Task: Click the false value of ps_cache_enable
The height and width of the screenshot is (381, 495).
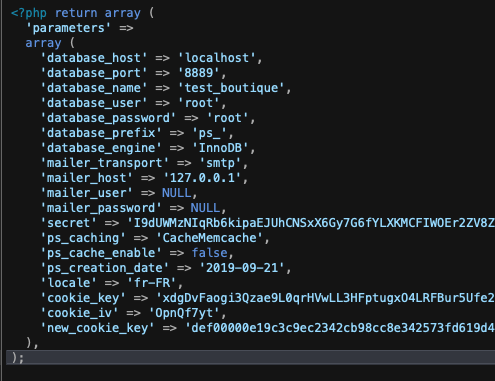Action: [209, 253]
